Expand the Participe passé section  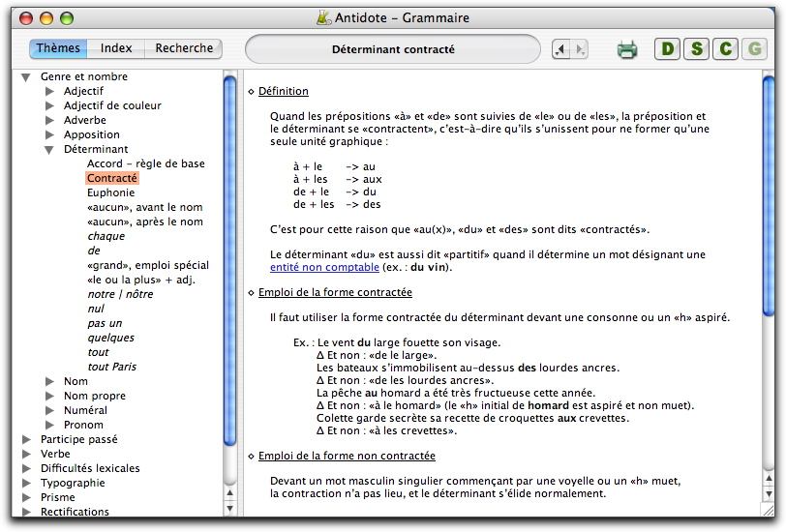26,439
